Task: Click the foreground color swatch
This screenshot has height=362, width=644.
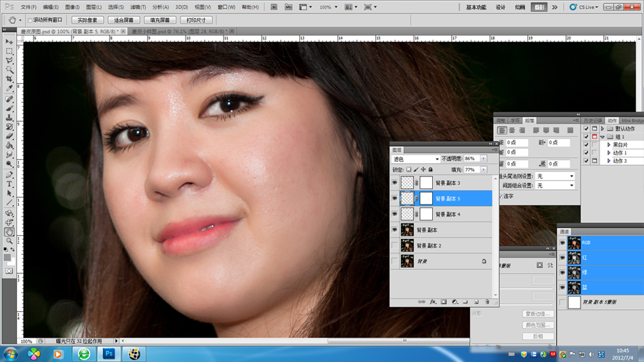Action: 8,256
